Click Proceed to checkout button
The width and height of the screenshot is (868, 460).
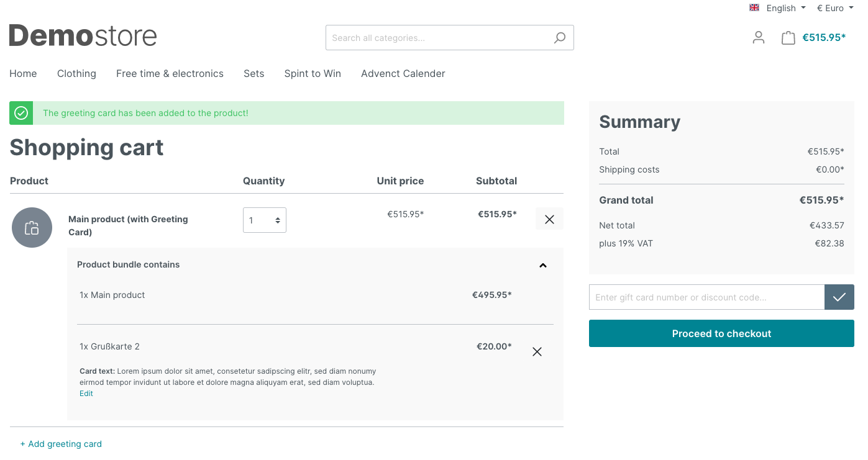(x=721, y=333)
